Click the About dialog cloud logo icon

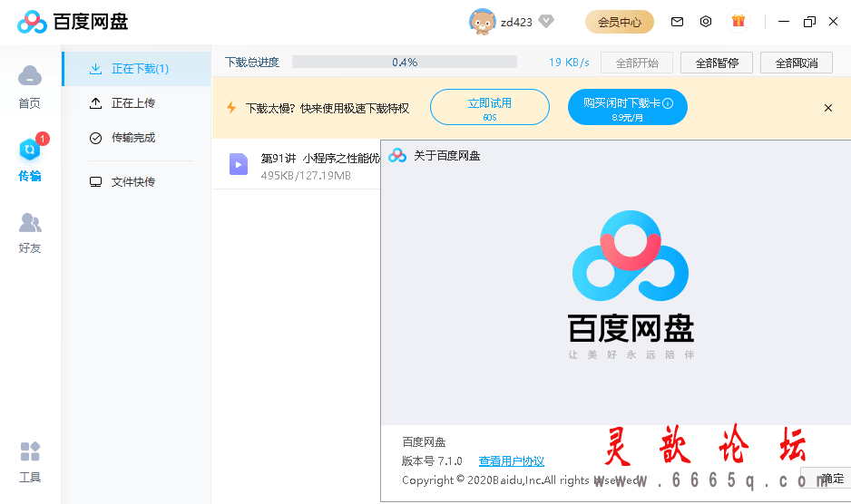pyautogui.click(x=397, y=155)
